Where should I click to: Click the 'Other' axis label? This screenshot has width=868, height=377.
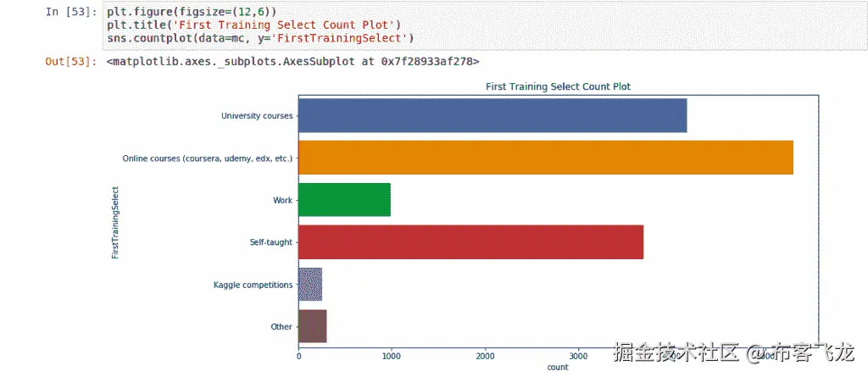click(281, 327)
